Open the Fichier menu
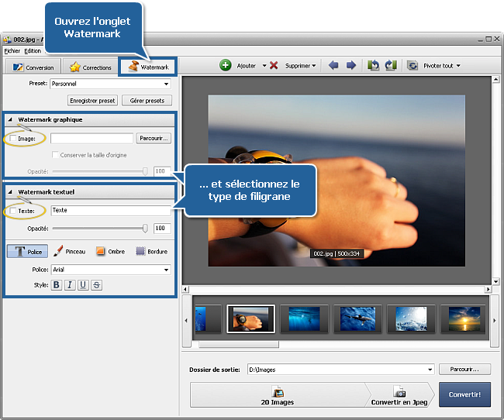The width and height of the screenshot is (504, 420). [x=12, y=51]
